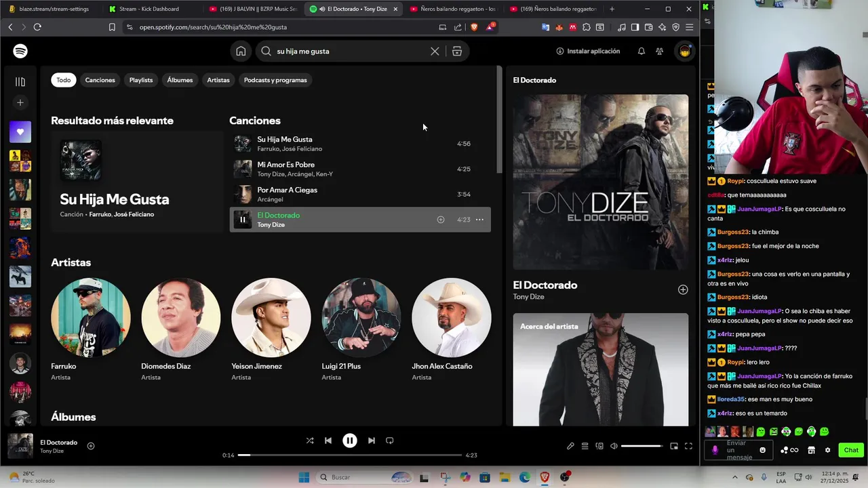Play song Mi Amor Es Pobre row

[x=360, y=169]
